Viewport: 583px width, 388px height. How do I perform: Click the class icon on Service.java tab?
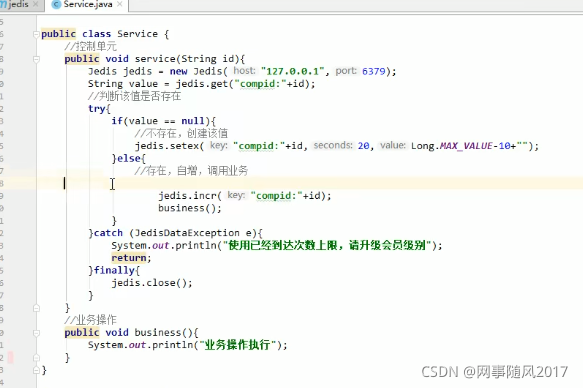tap(57, 4)
